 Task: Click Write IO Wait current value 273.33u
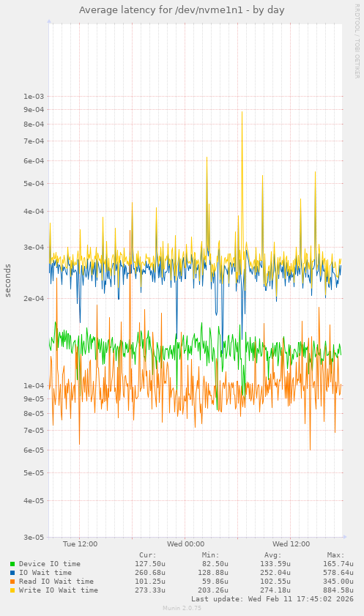[x=150, y=590]
